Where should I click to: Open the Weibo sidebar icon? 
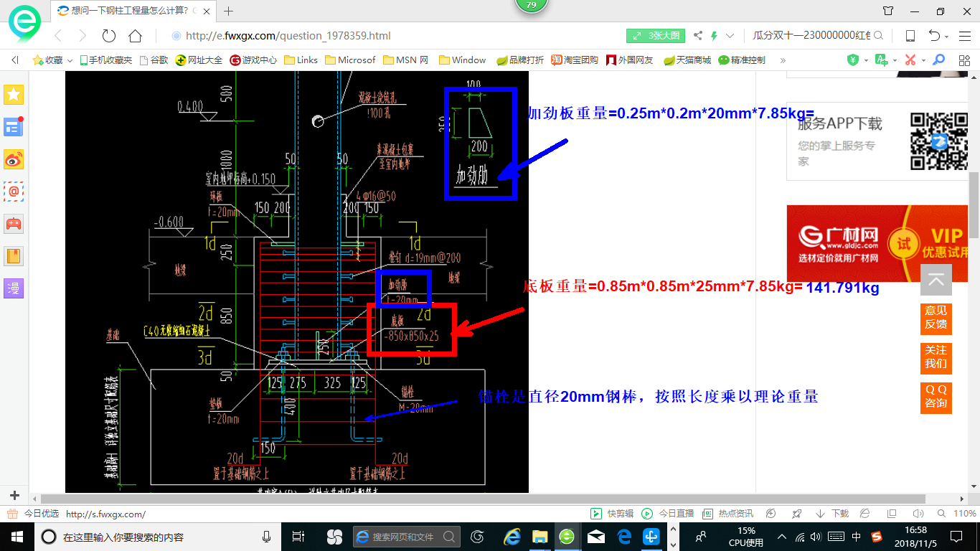click(14, 159)
